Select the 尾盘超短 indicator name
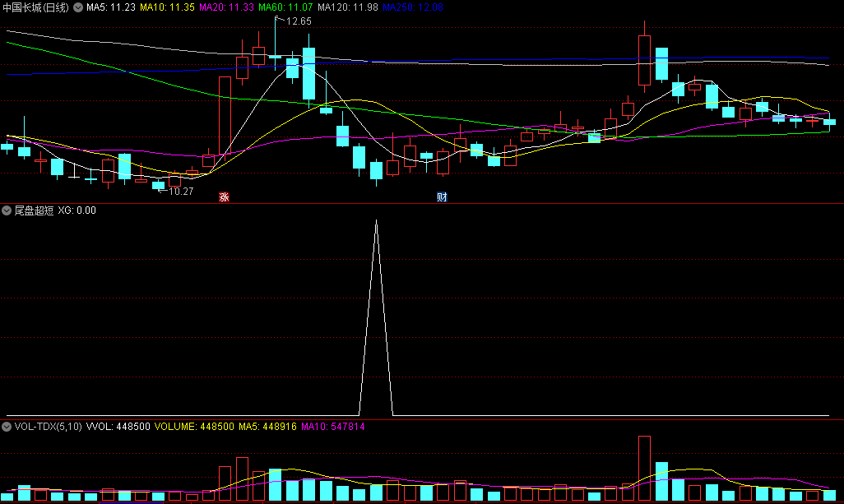Image resolution: width=844 pixels, height=504 pixels. coord(34,210)
